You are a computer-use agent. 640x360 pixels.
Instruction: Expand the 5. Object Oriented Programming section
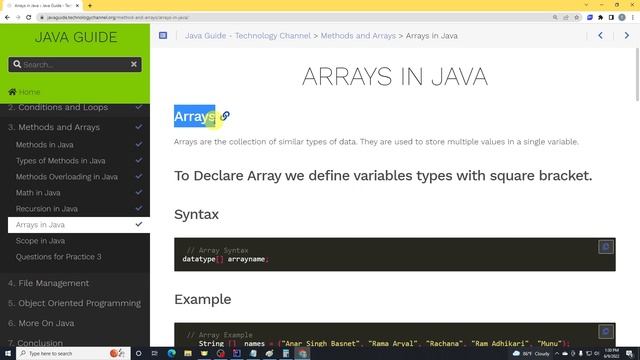(75, 303)
